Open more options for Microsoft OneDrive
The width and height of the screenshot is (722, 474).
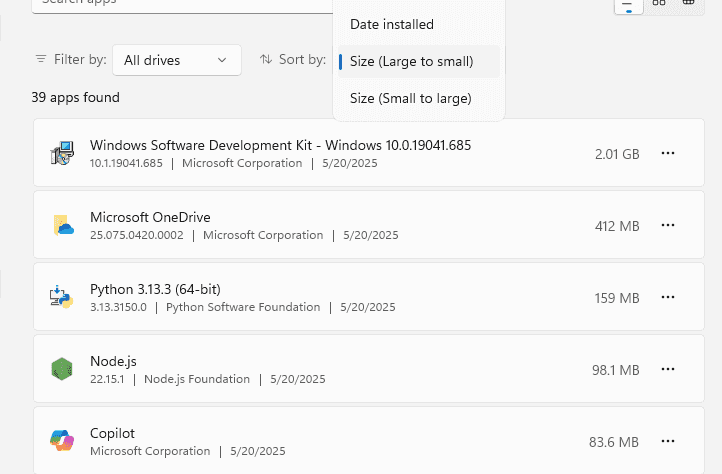click(668, 225)
